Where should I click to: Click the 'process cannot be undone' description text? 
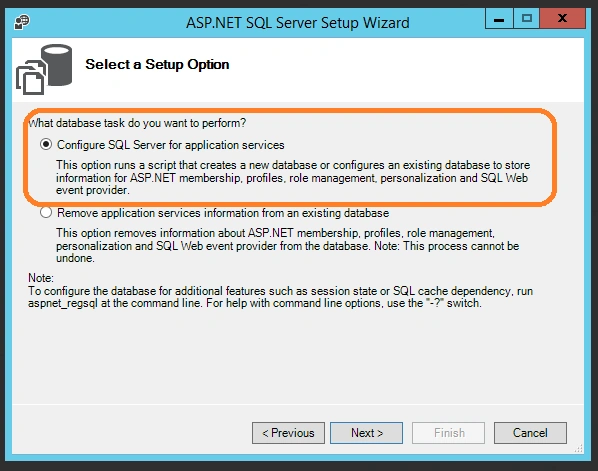click(288, 246)
